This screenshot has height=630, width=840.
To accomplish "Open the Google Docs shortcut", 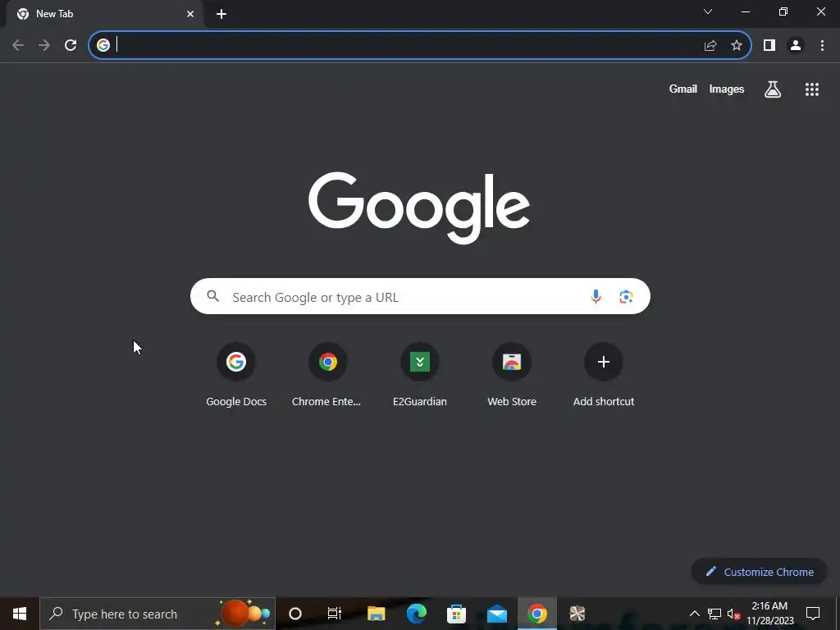I will pos(236,375).
